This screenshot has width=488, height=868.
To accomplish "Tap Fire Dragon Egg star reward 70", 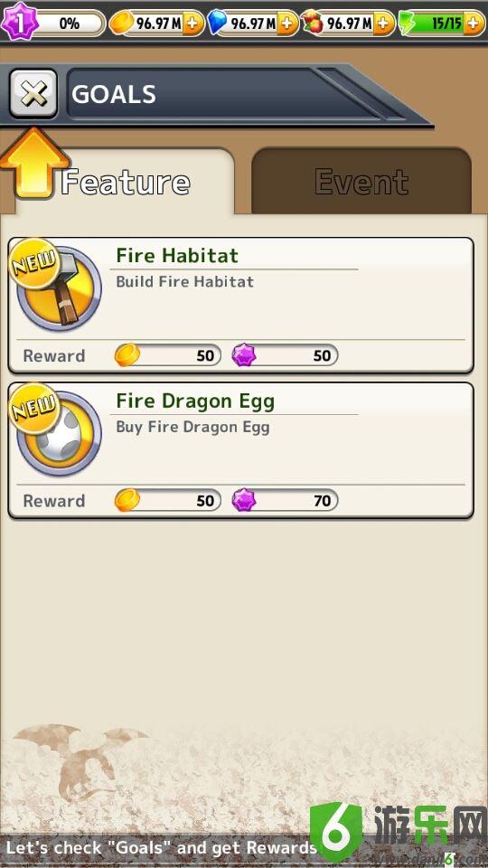I will coord(285,500).
